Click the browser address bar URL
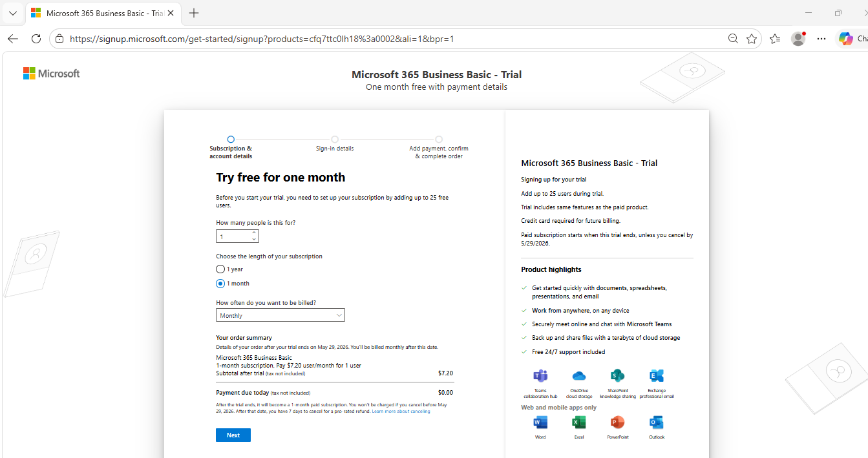The height and width of the screenshot is (458, 868). pyautogui.click(x=262, y=39)
